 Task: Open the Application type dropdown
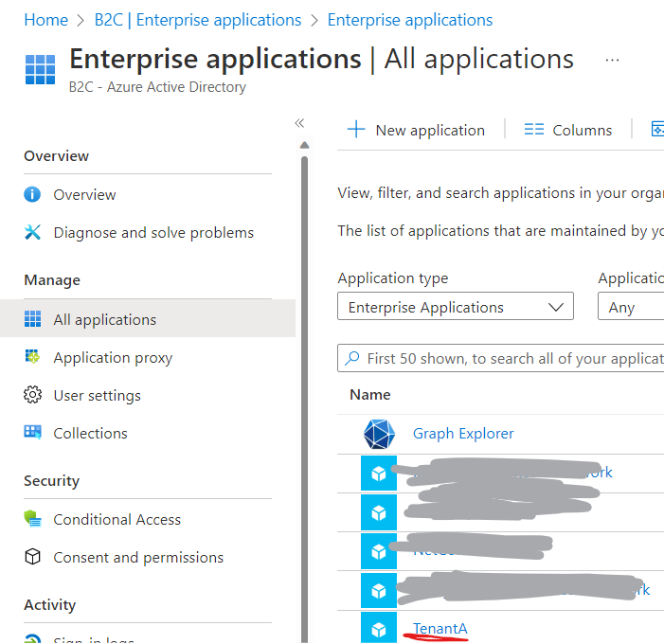click(456, 306)
